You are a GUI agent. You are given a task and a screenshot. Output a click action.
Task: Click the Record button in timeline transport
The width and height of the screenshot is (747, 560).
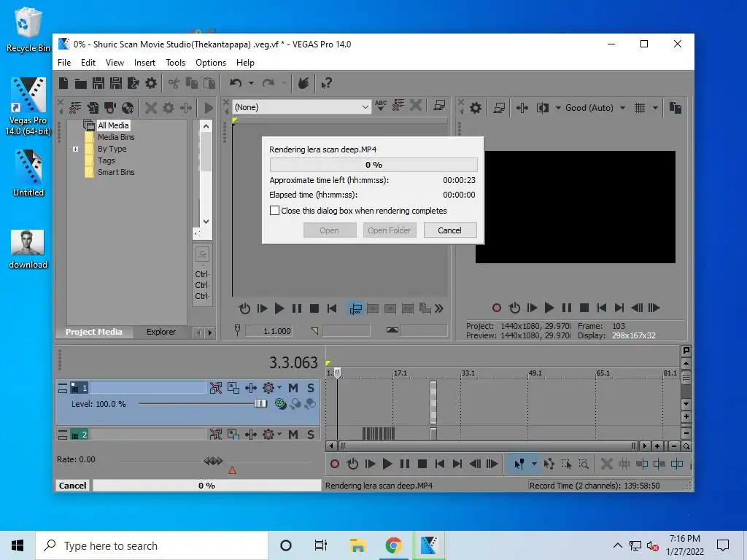point(334,464)
